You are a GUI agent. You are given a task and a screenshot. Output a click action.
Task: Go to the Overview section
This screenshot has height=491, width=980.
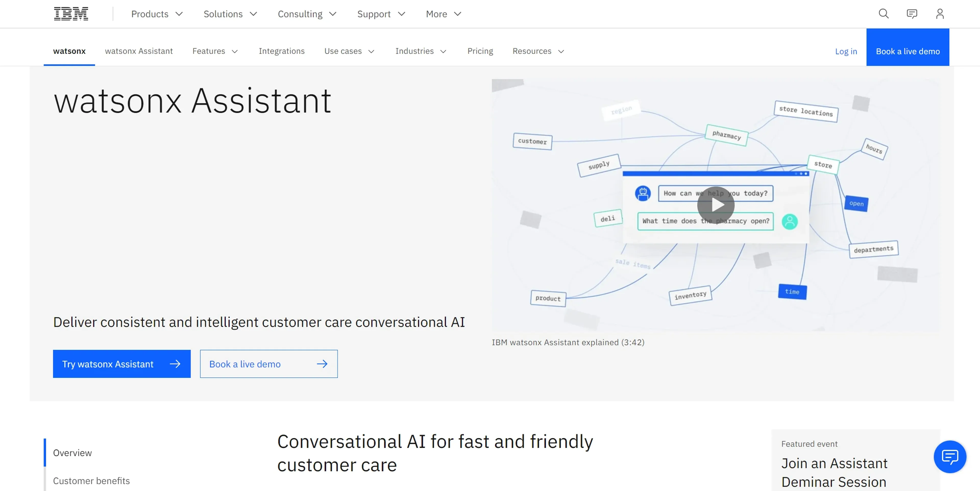(x=72, y=452)
